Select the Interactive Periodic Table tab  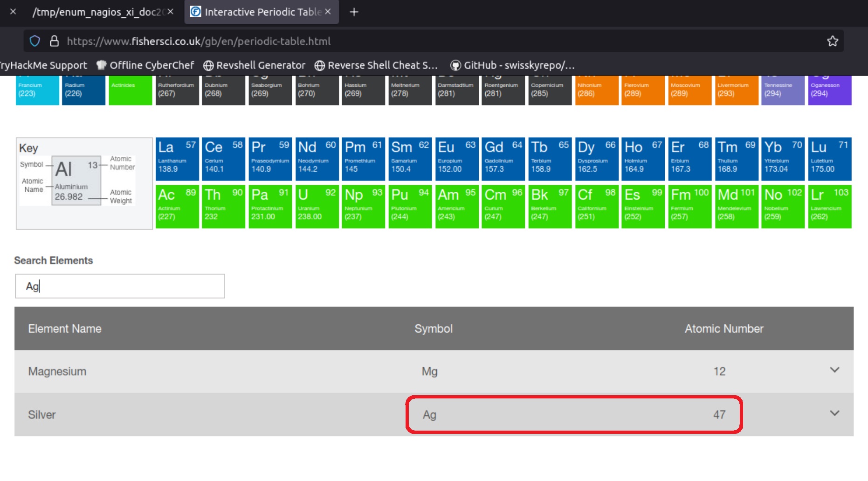[x=262, y=12]
